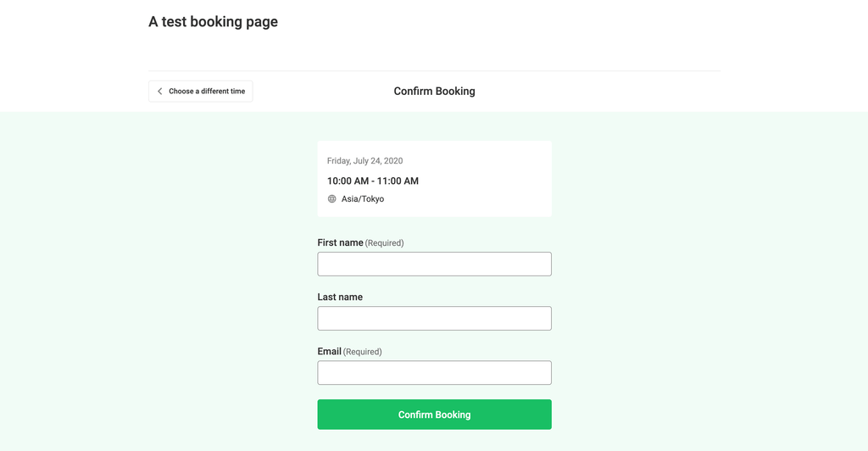Click the 10:00 AM - 11:00 AM time slot text
The height and width of the screenshot is (451, 868).
coord(373,181)
